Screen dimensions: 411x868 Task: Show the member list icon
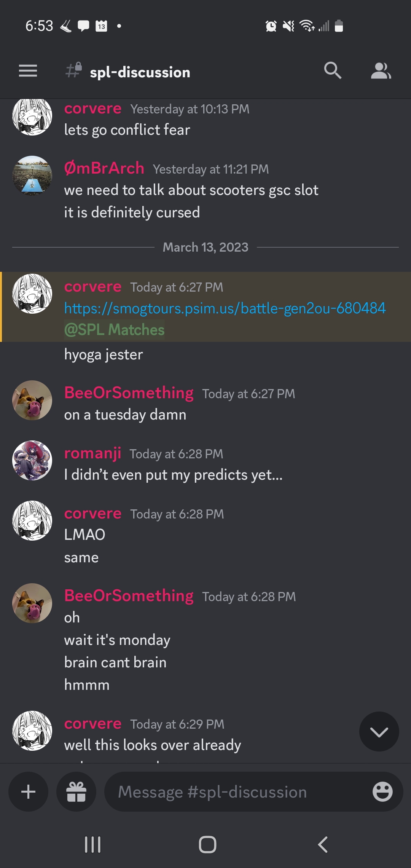381,71
